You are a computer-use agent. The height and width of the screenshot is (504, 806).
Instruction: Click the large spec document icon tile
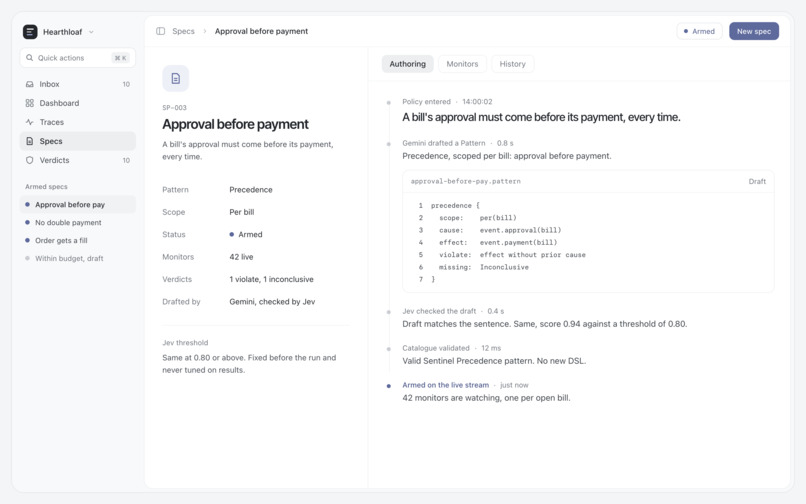(x=175, y=79)
